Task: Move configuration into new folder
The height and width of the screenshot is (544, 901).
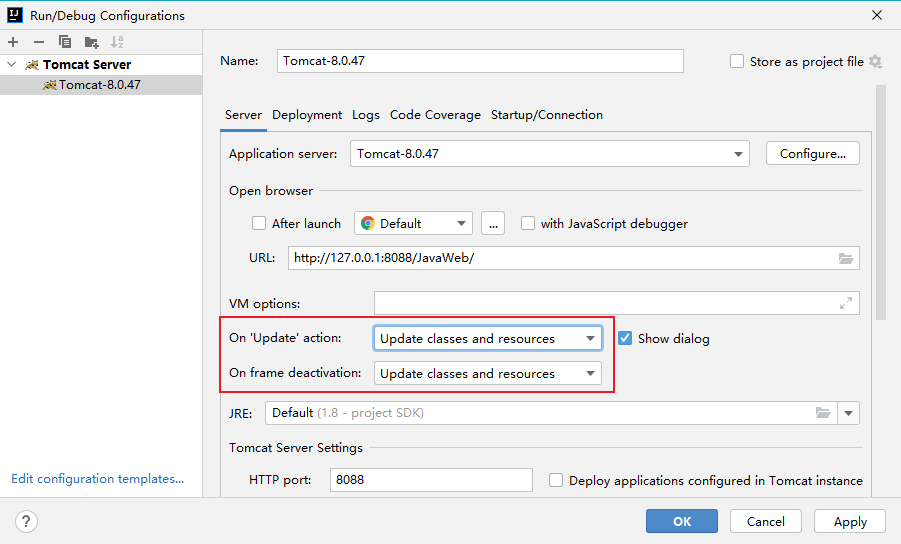Action: tap(91, 42)
